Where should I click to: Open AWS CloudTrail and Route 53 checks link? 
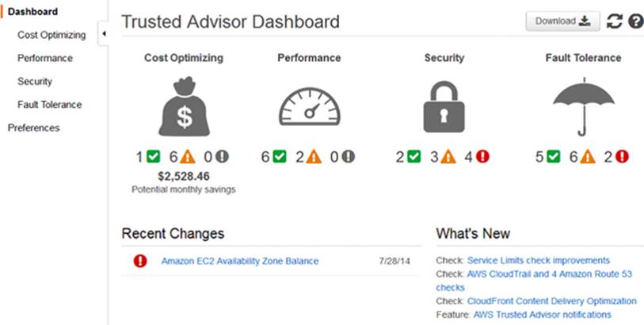tap(534, 281)
